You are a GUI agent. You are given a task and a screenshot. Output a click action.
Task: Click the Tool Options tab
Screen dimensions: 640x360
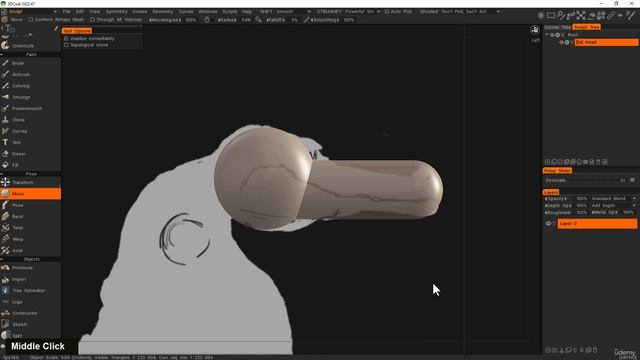(77, 31)
